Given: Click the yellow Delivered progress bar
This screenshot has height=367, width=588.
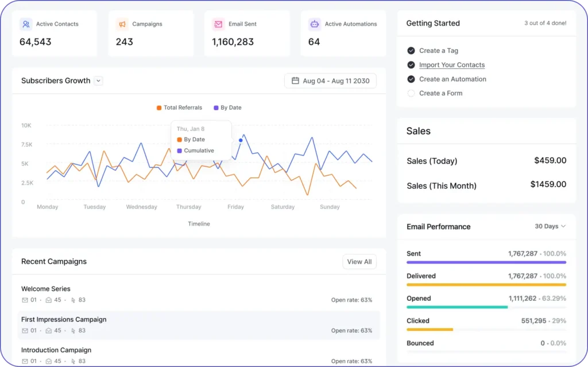Looking at the screenshot, I should tap(486, 285).
